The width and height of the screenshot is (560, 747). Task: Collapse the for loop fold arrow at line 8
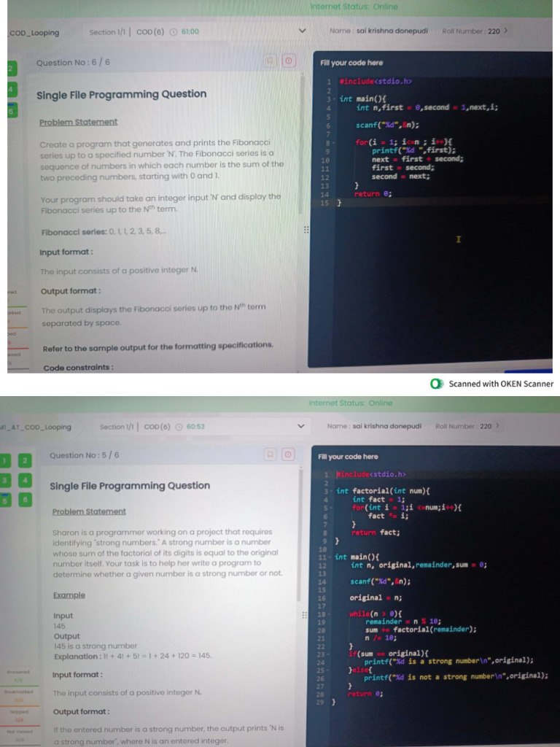334,142
